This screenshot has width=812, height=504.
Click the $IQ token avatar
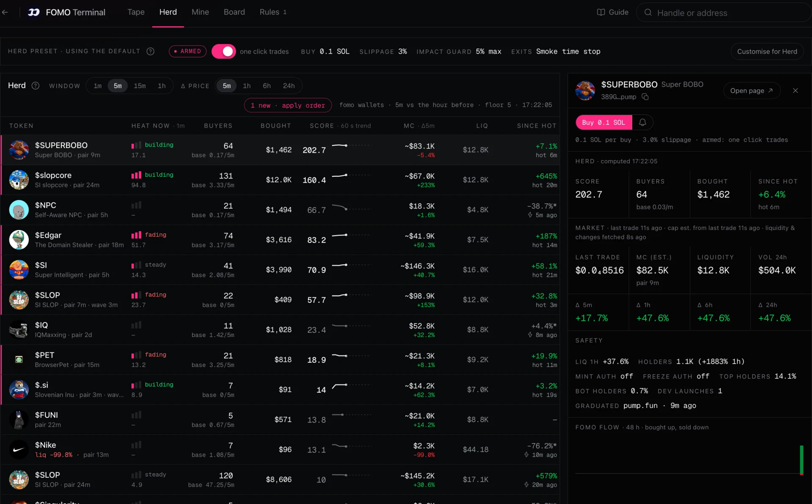coord(19,330)
